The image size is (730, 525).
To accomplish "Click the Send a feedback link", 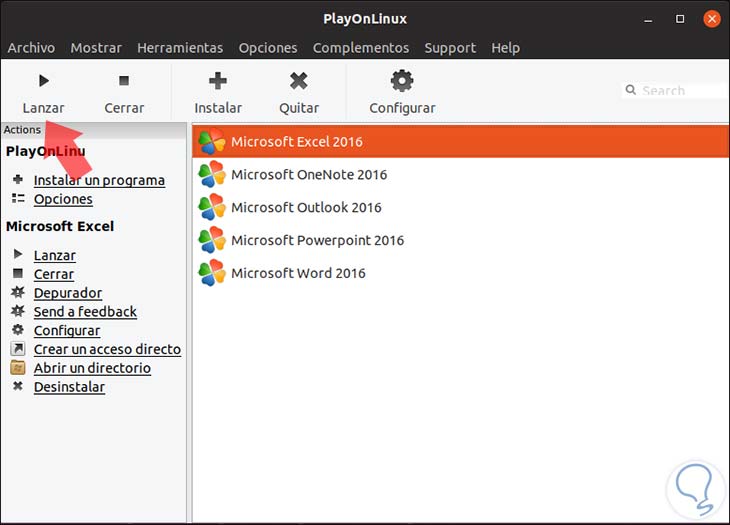I will point(85,311).
